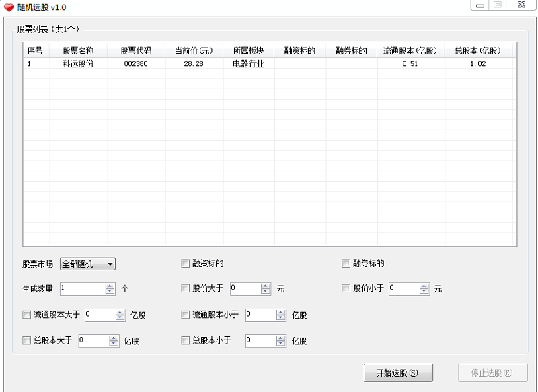The height and width of the screenshot is (392, 538).
Task: Enable the 融资标的 filter checkbox
Action: pyautogui.click(x=186, y=263)
